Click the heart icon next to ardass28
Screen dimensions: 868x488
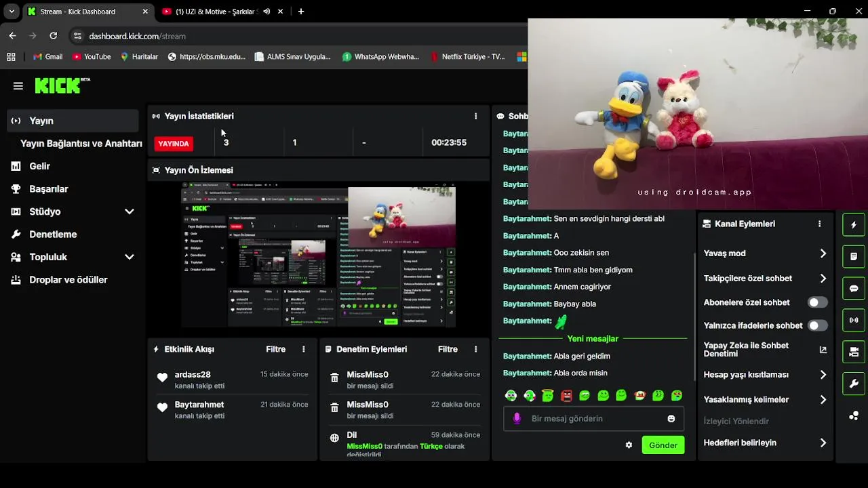point(162,378)
